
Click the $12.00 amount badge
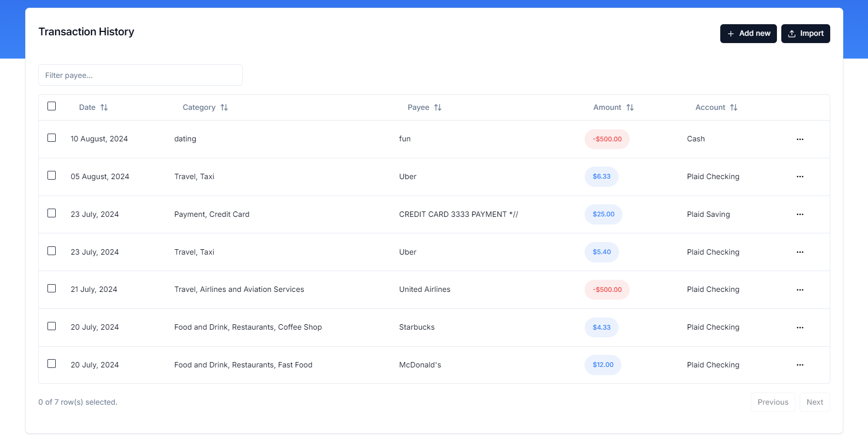pos(603,365)
